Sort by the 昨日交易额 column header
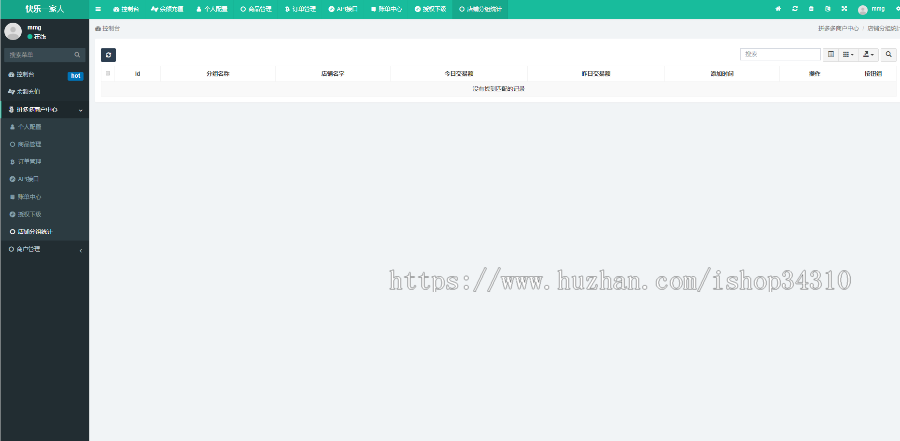Viewport: 900px width, 441px height. click(596, 74)
